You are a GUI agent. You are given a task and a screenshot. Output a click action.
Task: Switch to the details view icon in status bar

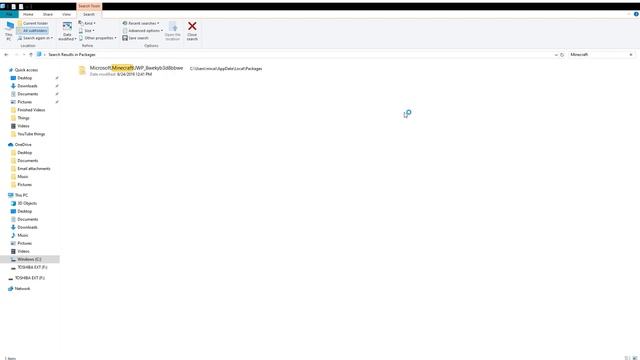click(x=627, y=358)
